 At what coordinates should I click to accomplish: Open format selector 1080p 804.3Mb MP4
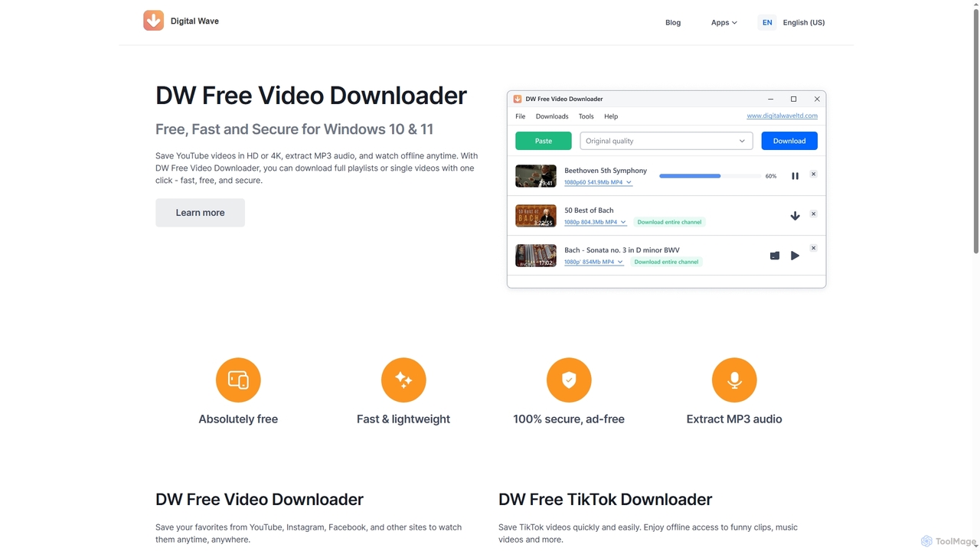click(595, 222)
